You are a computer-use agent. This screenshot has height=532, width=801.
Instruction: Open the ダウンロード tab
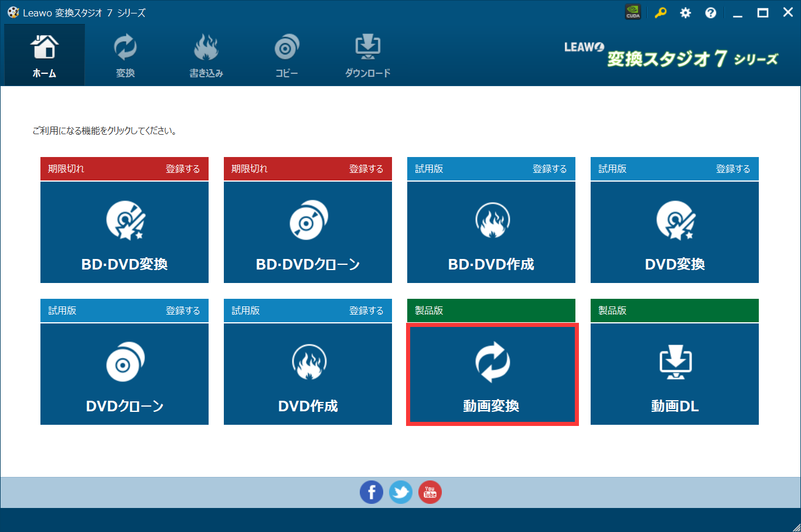368,56
